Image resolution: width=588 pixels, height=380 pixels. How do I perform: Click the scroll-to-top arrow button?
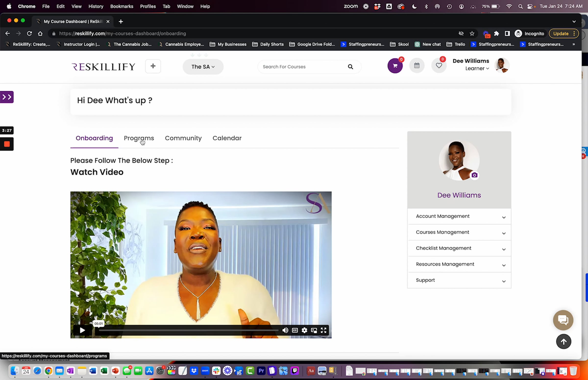point(563,342)
